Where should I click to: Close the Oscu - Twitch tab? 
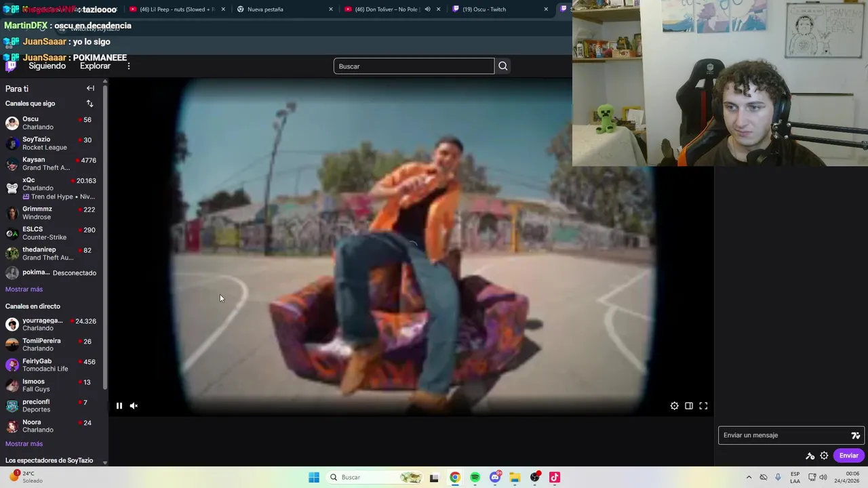[546, 9]
